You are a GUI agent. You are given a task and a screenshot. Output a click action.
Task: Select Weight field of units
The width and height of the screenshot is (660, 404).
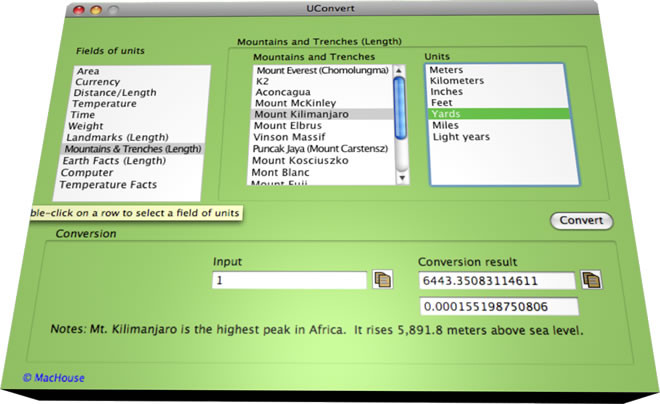[136, 126]
